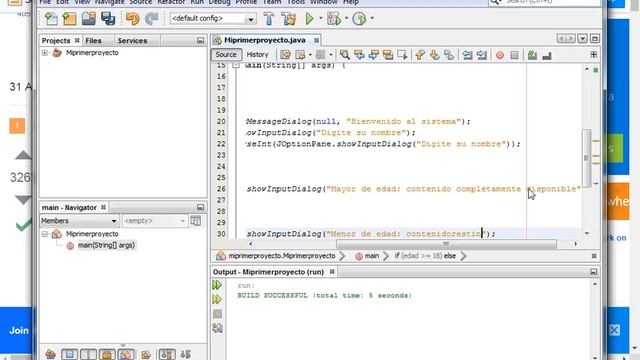Click the Build Project hammer icon
Screen dimensions: 640x360
[269, 19]
